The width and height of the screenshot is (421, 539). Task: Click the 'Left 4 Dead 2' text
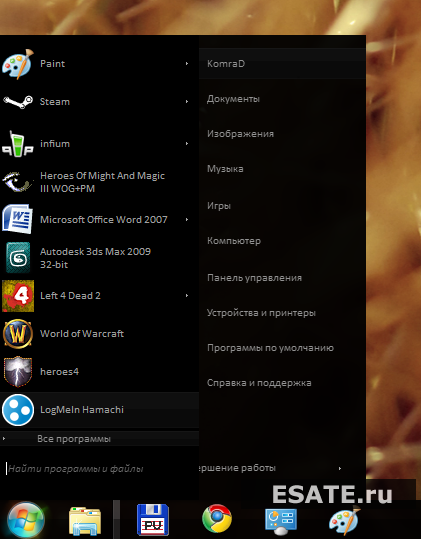click(x=70, y=296)
